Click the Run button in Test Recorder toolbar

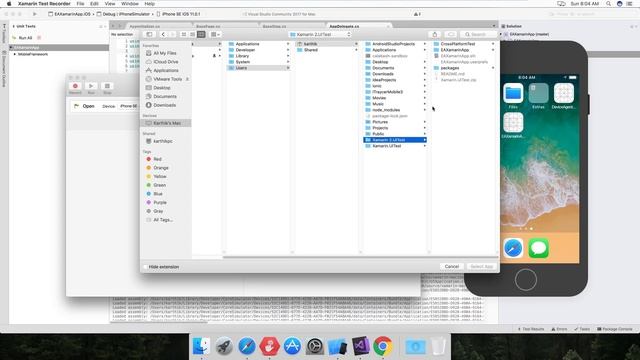pyautogui.click(x=91, y=86)
